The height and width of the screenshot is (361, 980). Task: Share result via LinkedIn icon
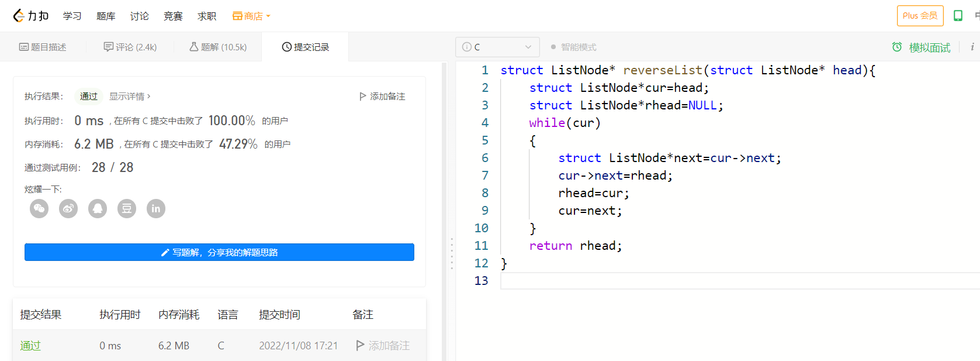click(156, 208)
